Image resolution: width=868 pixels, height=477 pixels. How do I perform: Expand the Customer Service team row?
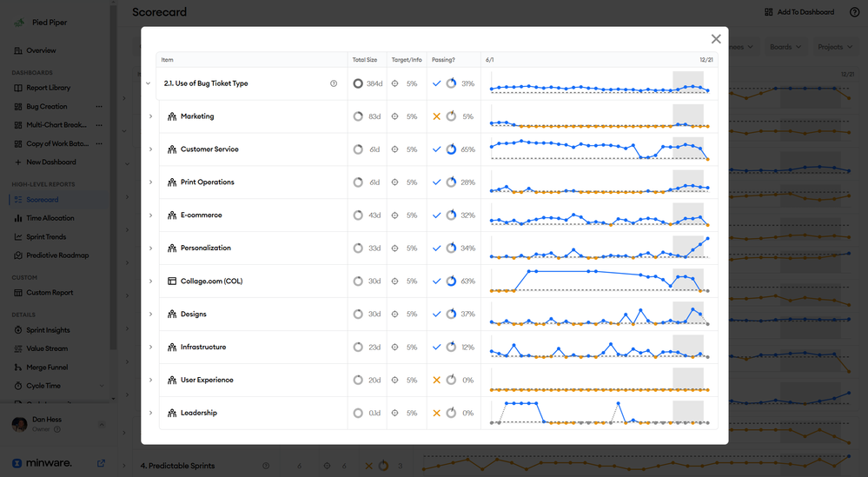(150, 149)
